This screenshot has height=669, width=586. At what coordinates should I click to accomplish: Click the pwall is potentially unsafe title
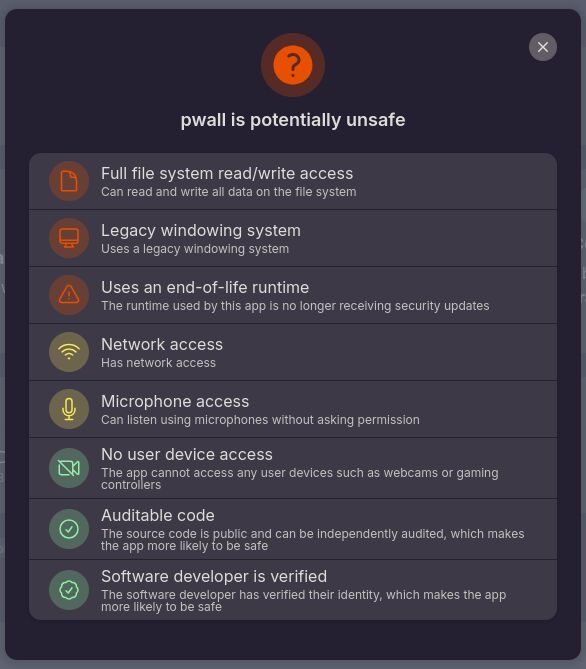[293, 120]
